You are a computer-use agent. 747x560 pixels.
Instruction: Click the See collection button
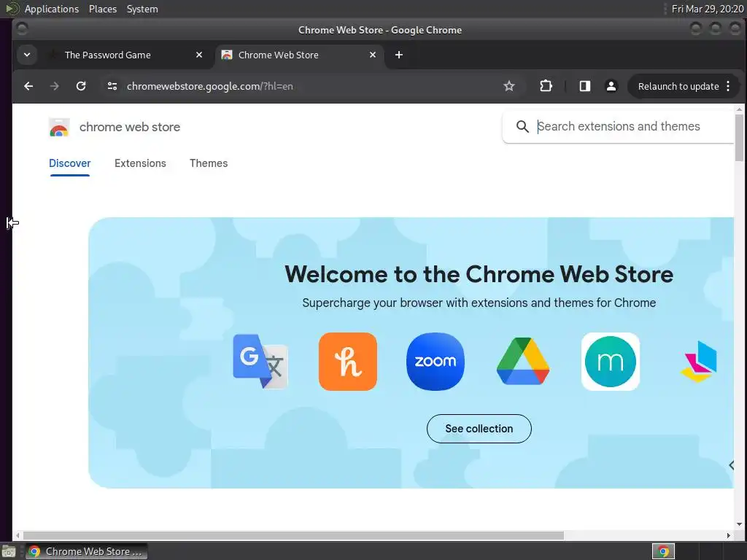click(x=479, y=429)
